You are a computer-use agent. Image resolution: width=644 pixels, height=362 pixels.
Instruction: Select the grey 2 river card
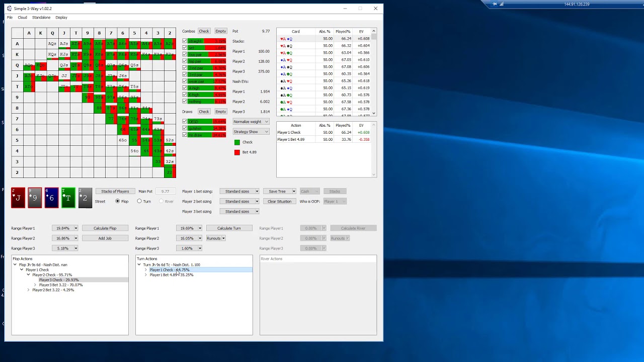click(85, 198)
